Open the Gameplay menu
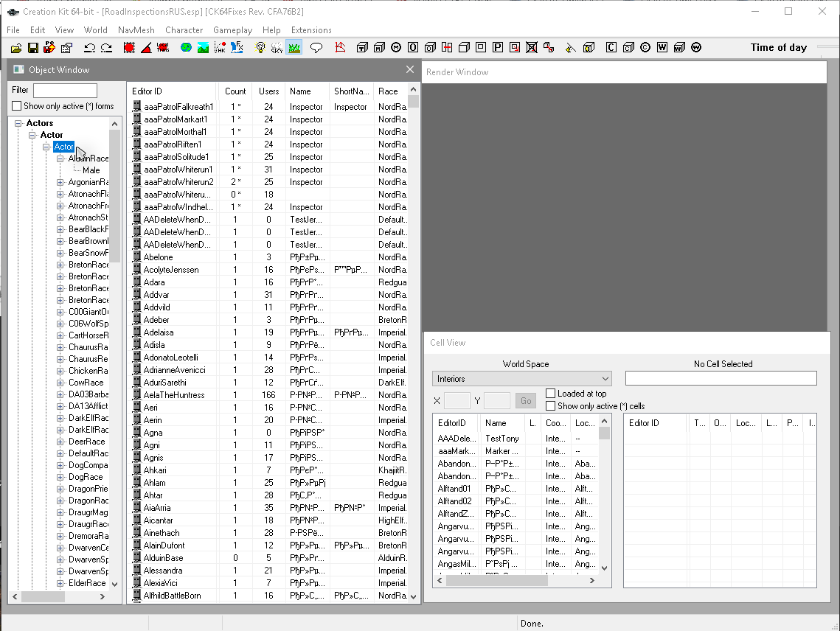840x631 pixels. coord(232,30)
